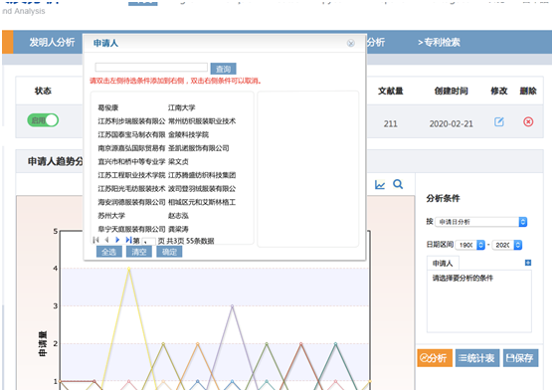Select applicant 圣凯诺服饰有限公司
This screenshot has width=554, height=392.
[199, 148]
